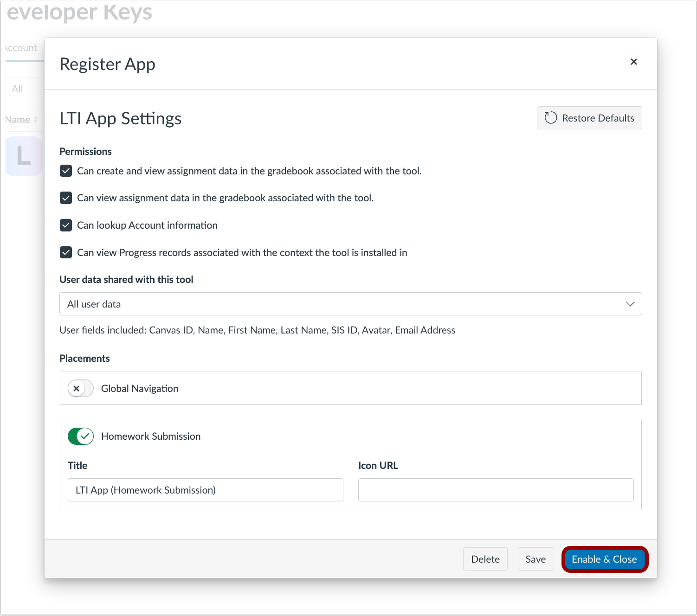Screen dimensions: 697x616
Task: Open the 'All' filter in the background panel
Action: 17,89
